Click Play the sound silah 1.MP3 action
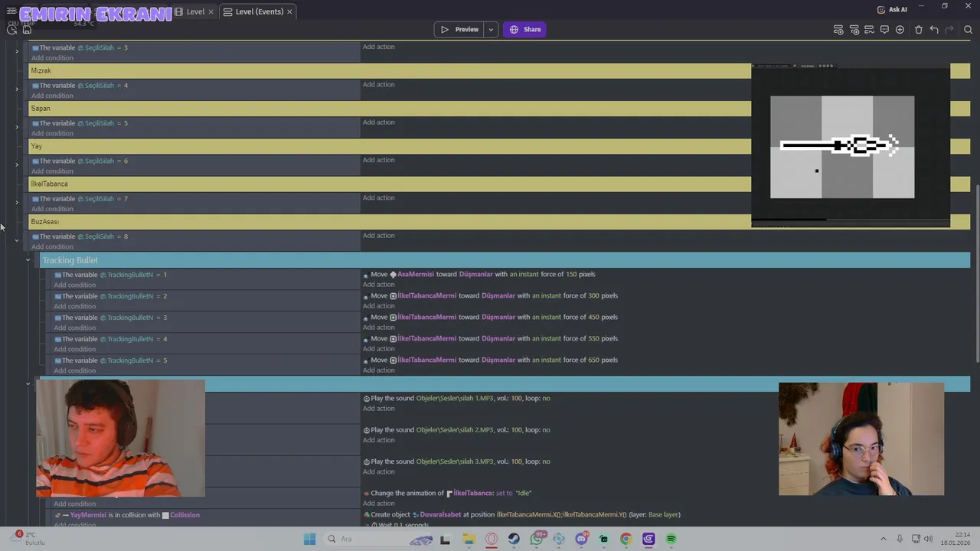This screenshot has width=980, height=551. [456, 398]
